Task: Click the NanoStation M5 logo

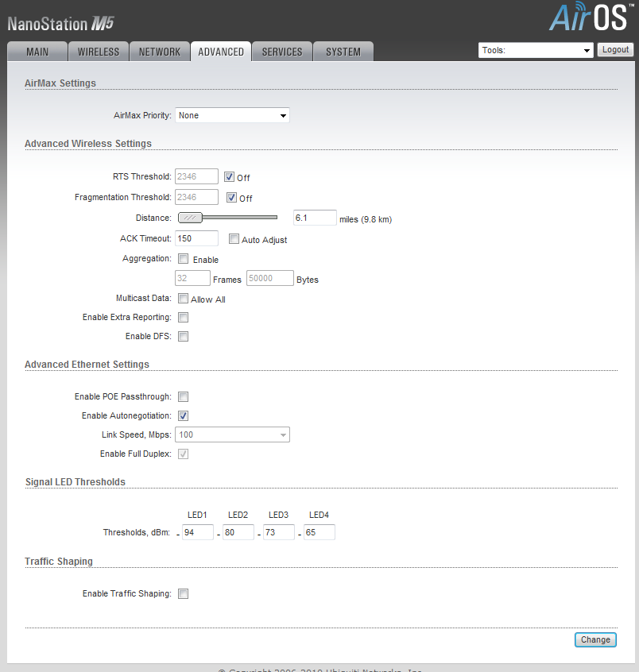Action: click(x=60, y=24)
